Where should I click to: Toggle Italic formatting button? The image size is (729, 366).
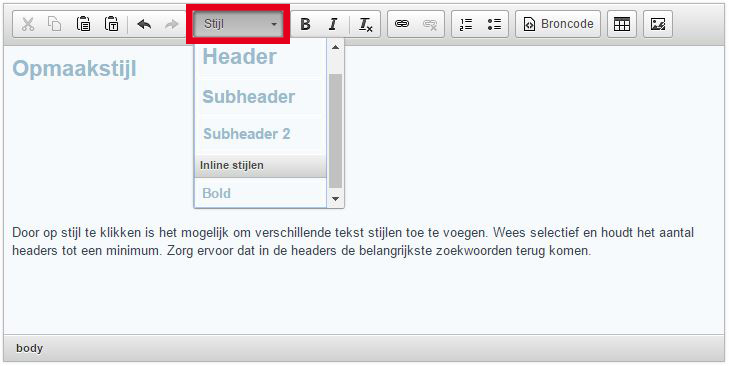click(x=333, y=24)
